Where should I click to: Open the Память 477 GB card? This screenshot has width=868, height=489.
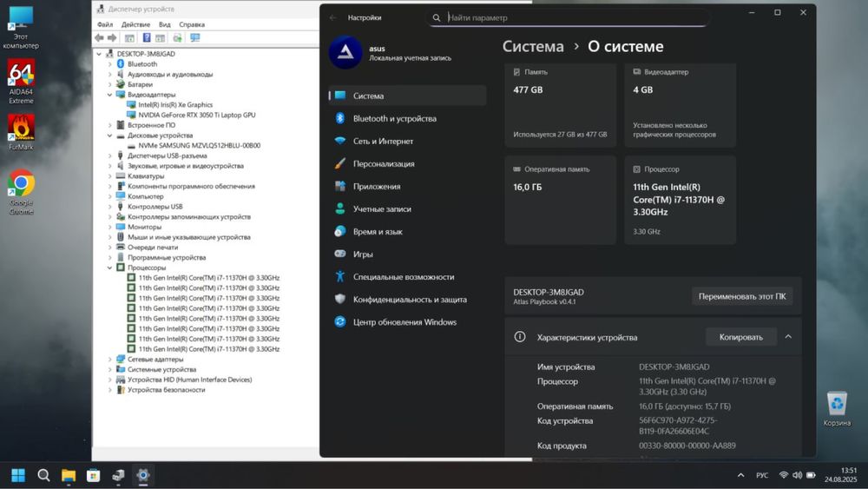560,105
